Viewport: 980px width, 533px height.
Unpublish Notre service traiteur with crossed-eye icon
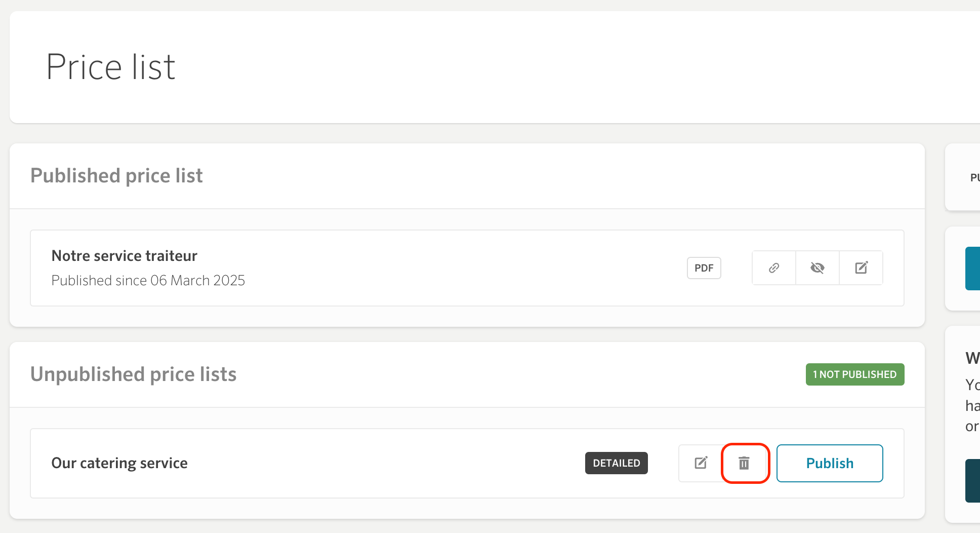coord(818,268)
